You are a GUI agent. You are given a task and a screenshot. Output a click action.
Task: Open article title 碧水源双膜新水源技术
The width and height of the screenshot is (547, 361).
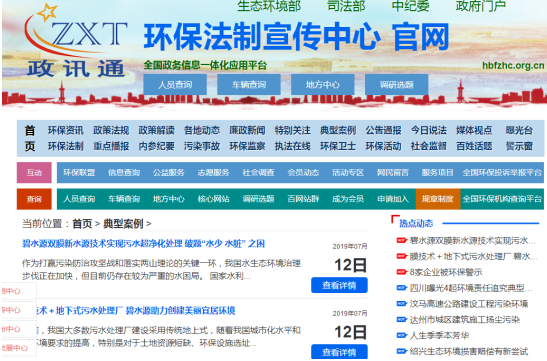[x=143, y=243]
